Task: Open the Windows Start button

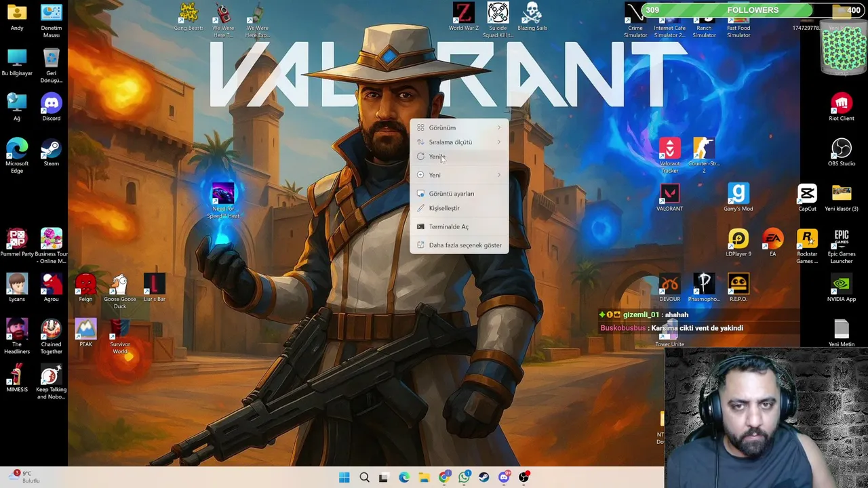Action: (x=344, y=477)
